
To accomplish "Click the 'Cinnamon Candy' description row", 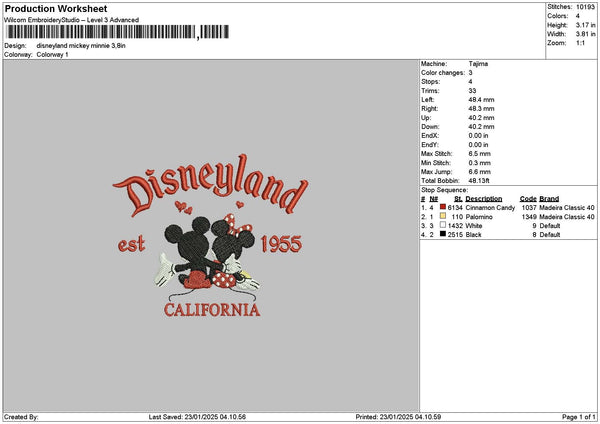I will point(490,208).
